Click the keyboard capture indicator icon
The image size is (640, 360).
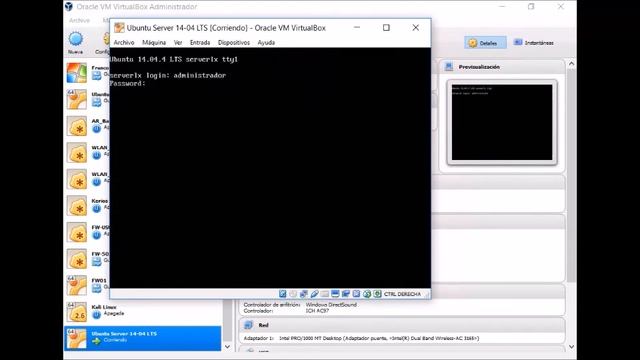pyautogui.click(x=377, y=293)
